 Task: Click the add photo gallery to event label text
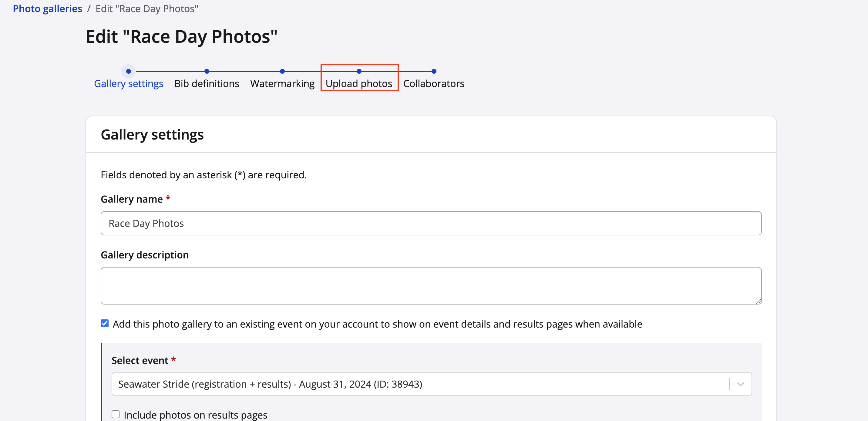pyautogui.click(x=377, y=324)
